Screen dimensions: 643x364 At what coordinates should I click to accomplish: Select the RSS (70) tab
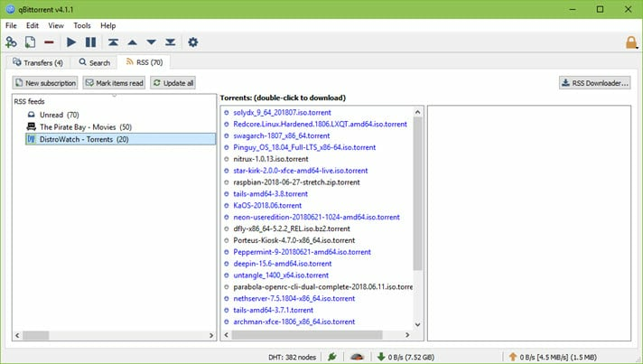(x=144, y=62)
